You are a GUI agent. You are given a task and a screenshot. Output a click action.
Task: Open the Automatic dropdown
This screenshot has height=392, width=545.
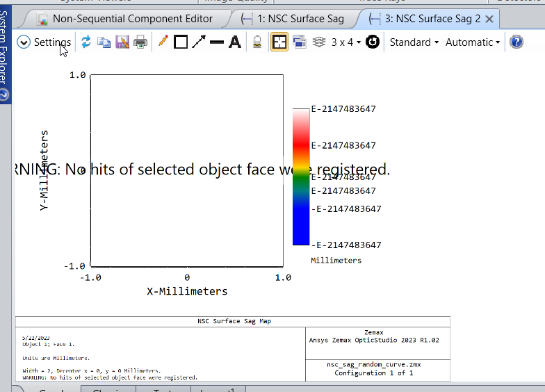tap(473, 42)
